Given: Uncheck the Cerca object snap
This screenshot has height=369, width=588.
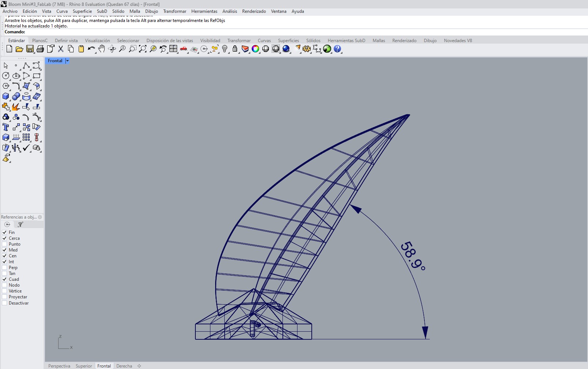Looking at the screenshot, I should coord(4,238).
